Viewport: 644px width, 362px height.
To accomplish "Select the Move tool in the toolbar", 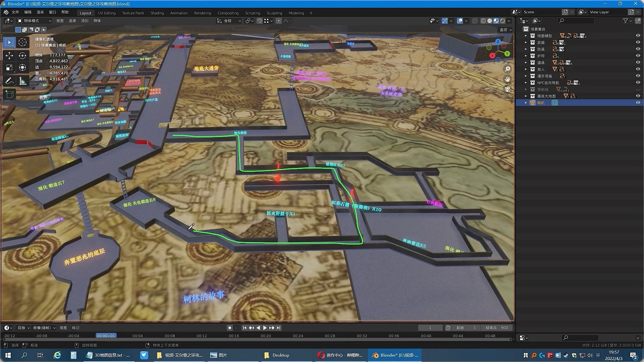I will pos(9,55).
